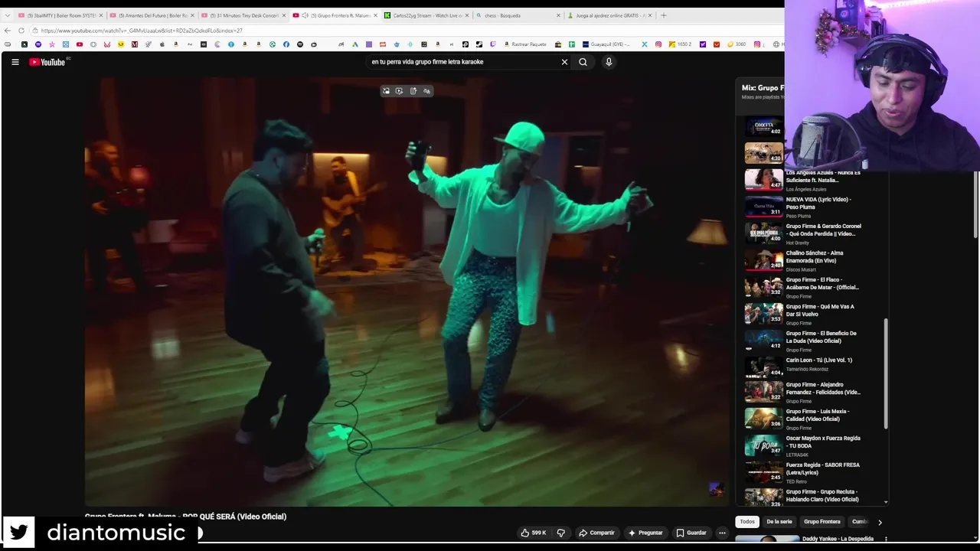Select the Grupo Frontera chip
The height and width of the screenshot is (551, 980).
click(x=822, y=522)
